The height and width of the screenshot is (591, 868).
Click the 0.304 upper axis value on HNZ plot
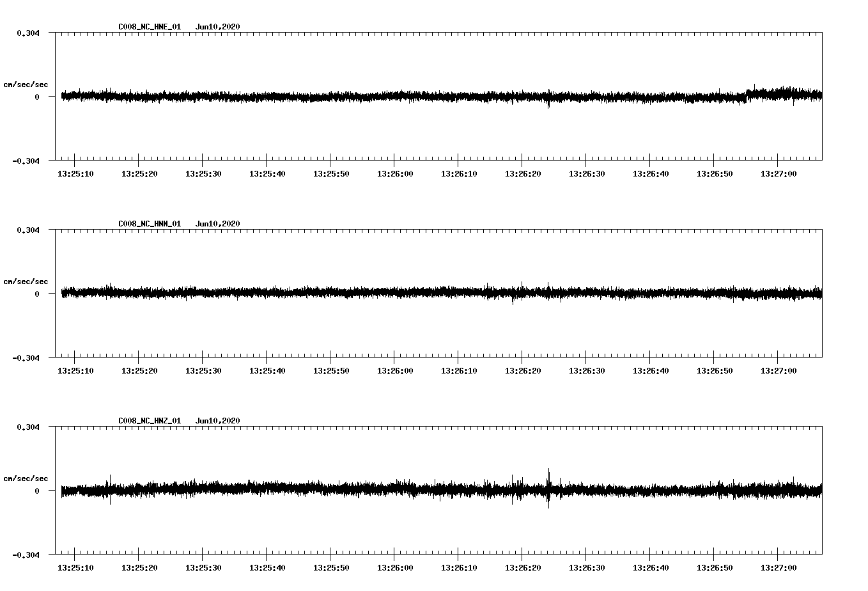click(28, 427)
